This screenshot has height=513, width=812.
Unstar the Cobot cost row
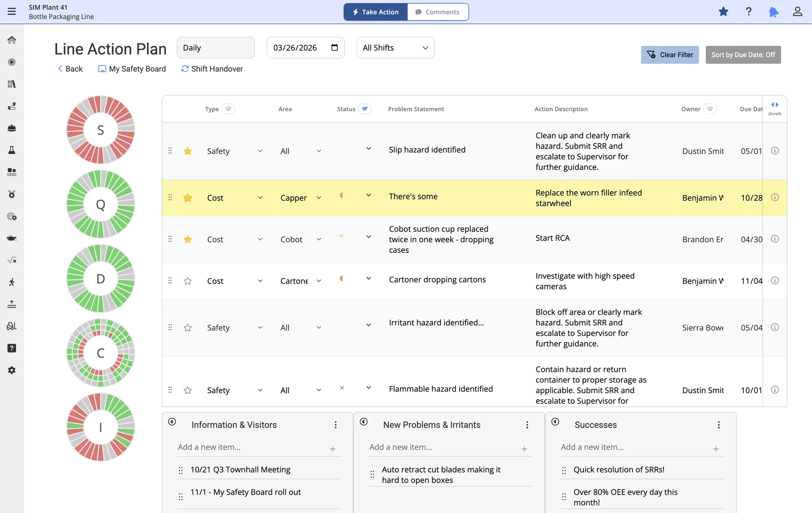coord(188,239)
